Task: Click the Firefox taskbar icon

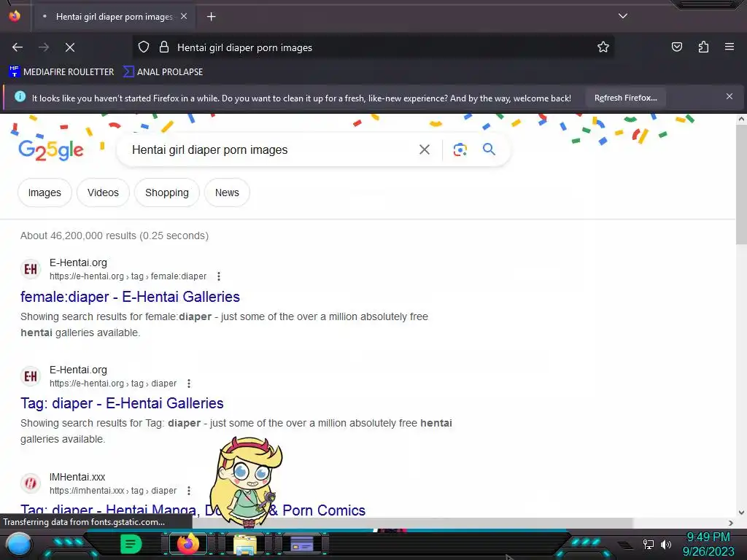Action: [187, 544]
